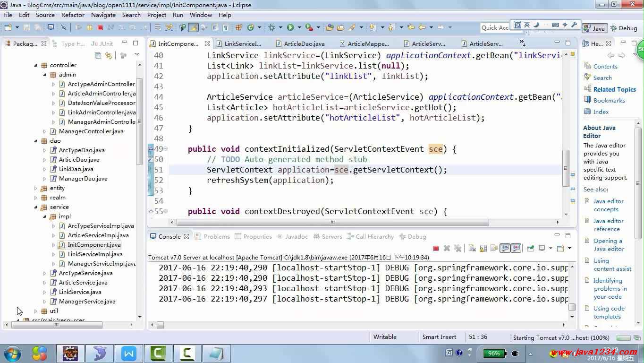The height and width of the screenshot is (363, 644).
Task: Toggle Scroll Lock in Console
Action: 483,248
